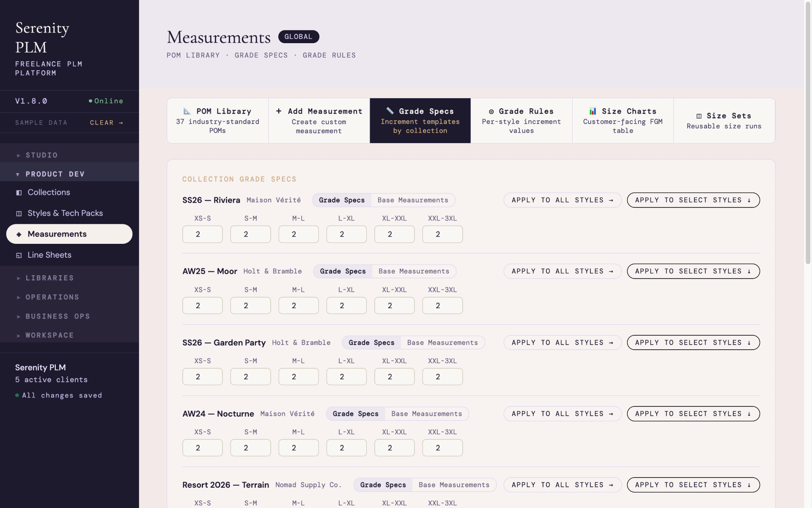Apply AW24 Nocturne grades to all styles
The width and height of the screenshot is (812, 508).
[562, 414]
